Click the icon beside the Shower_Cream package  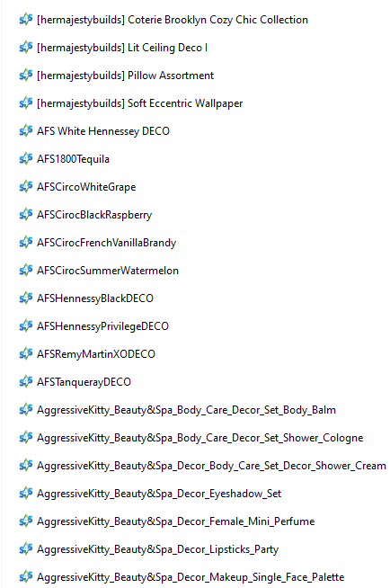coord(26,465)
